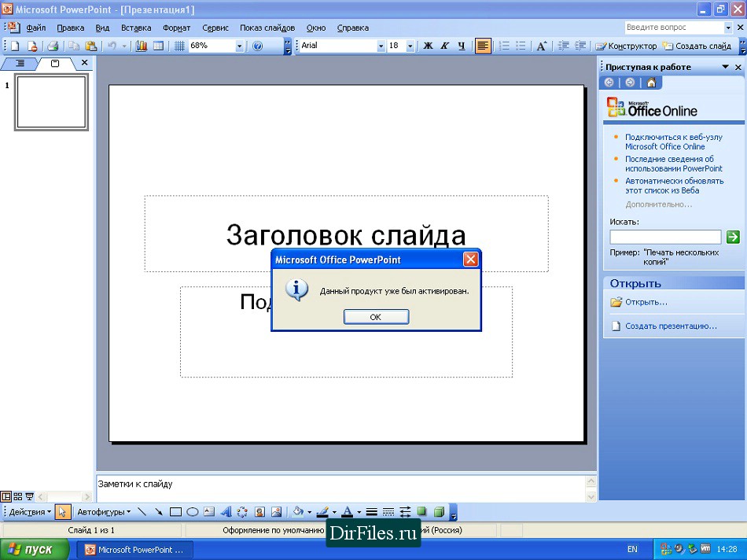Select the Rectangle drawing tool

point(176,512)
